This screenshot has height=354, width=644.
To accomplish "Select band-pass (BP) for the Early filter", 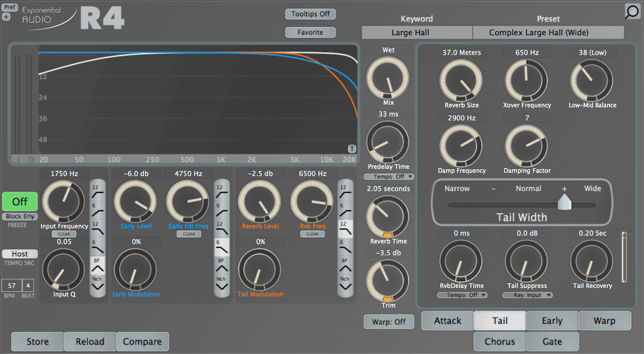I will [x=221, y=266].
